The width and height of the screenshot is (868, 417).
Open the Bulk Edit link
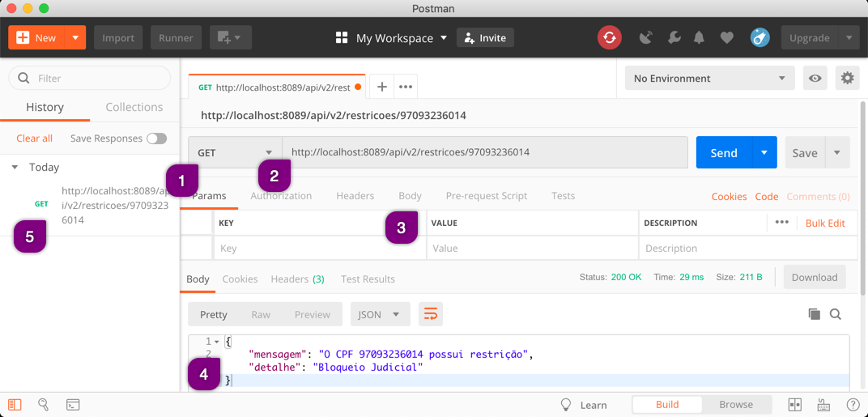pos(825,223)
